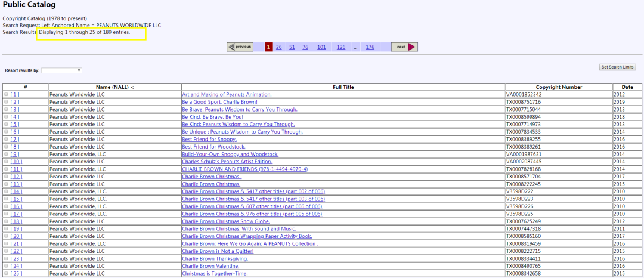Open record number link [ 20 ]
Image resolution: width=644 pixels, height=278 pixels.
click(x=17, y=236)
